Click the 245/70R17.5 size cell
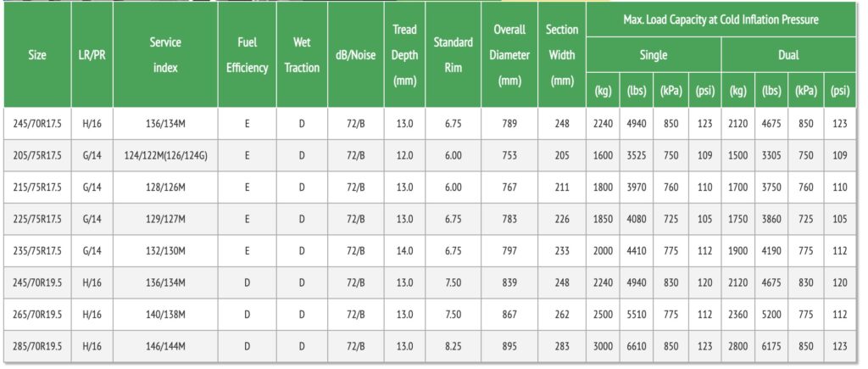The image size is (868, 369). point(37,124)
